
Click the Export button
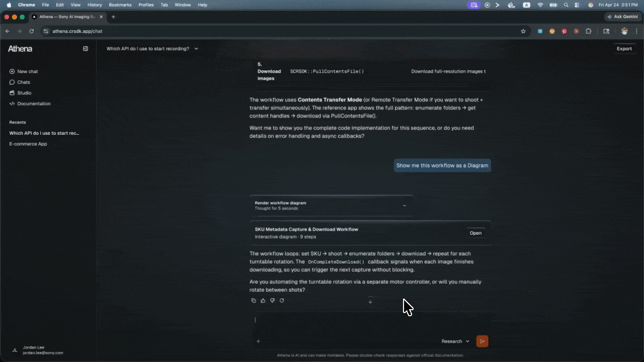click(x=624, y=49)
